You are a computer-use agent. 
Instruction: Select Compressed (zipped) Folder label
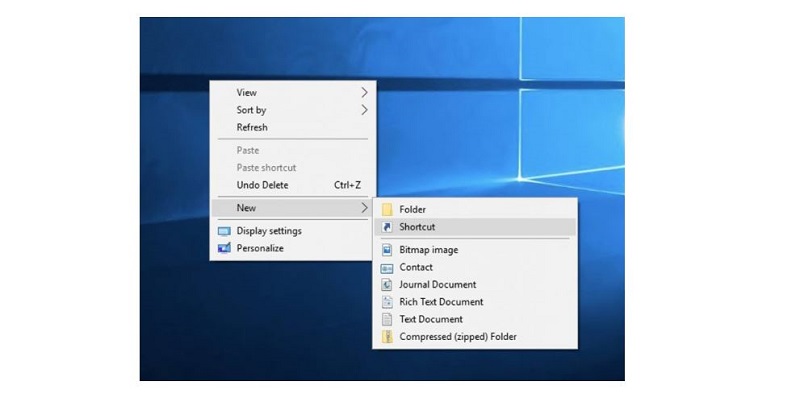click(x=458, y=337)
